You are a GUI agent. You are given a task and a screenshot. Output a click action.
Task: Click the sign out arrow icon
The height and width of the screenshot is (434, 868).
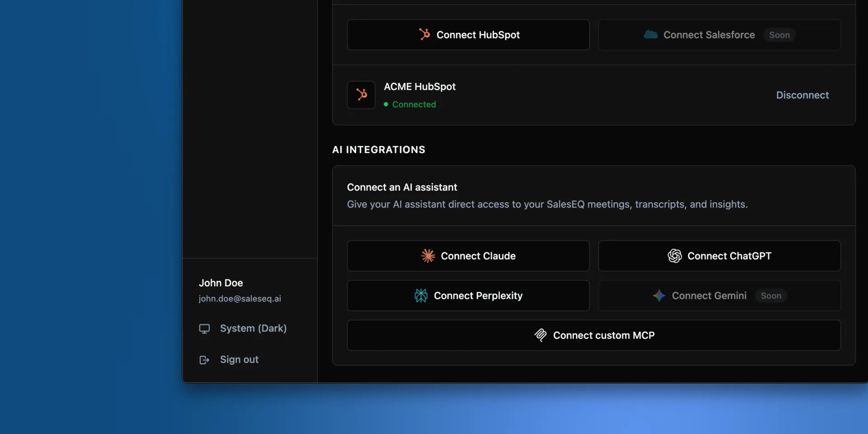pyautogui.click(x=204, y=360)
